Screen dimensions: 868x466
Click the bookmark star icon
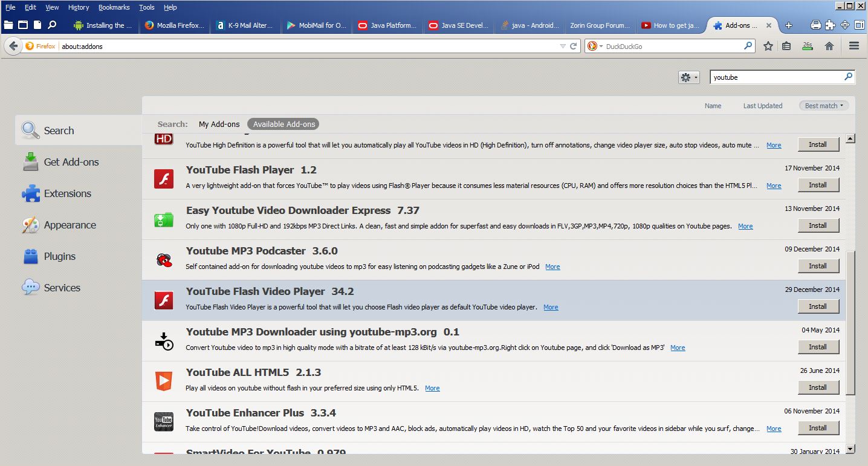click(768, 46)
